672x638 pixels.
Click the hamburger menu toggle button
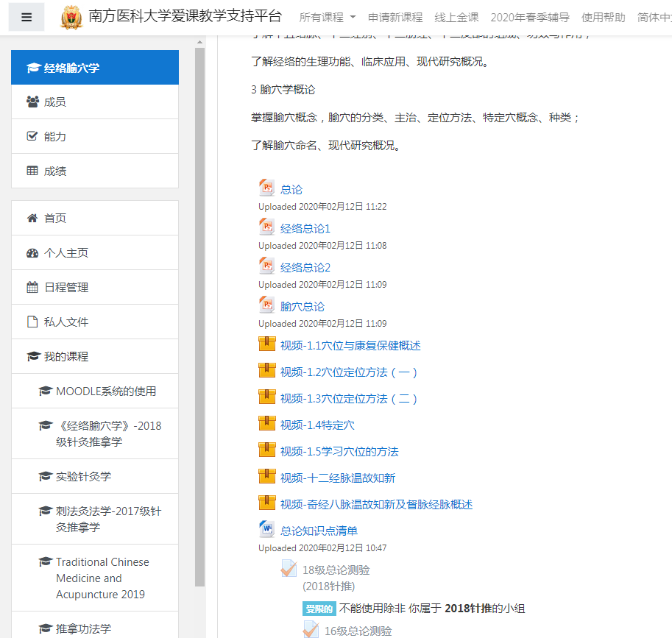pos(27,17)
